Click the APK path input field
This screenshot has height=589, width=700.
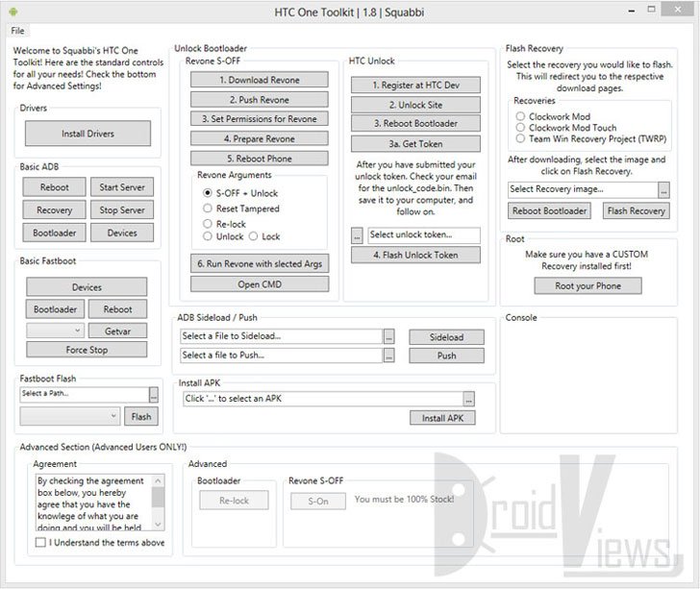(323, 399)
